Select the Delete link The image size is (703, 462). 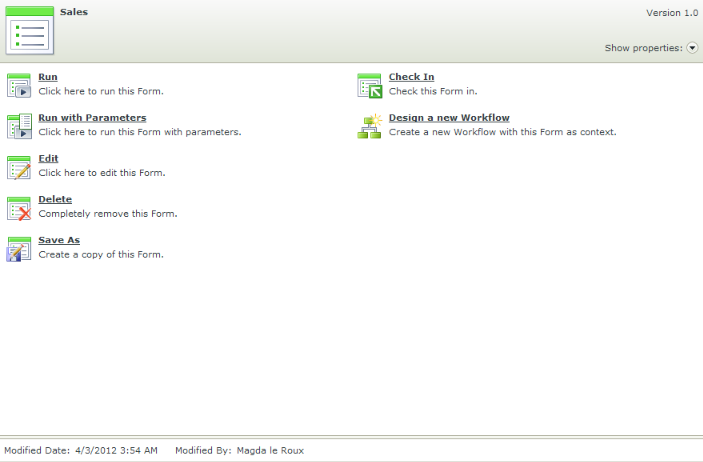pyautogui.click(x=55, y=199)
